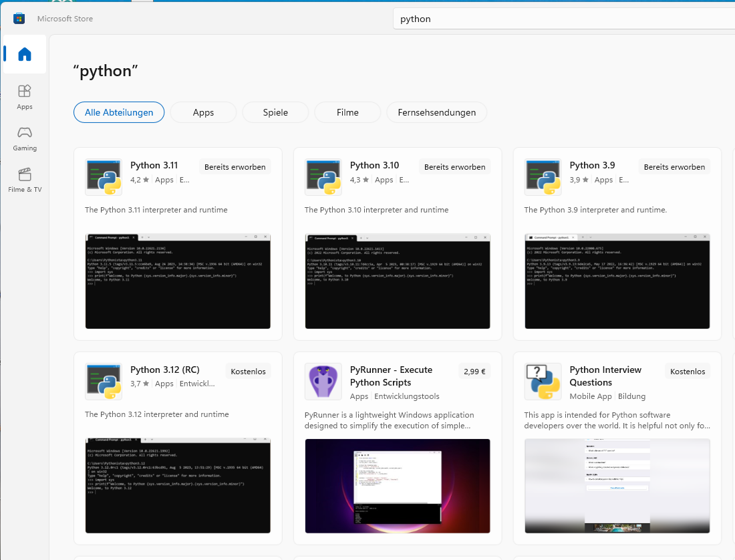735x560 pixels.
Task: Open the Gaming section in sidebar
Action: click(x=24, y=139)
